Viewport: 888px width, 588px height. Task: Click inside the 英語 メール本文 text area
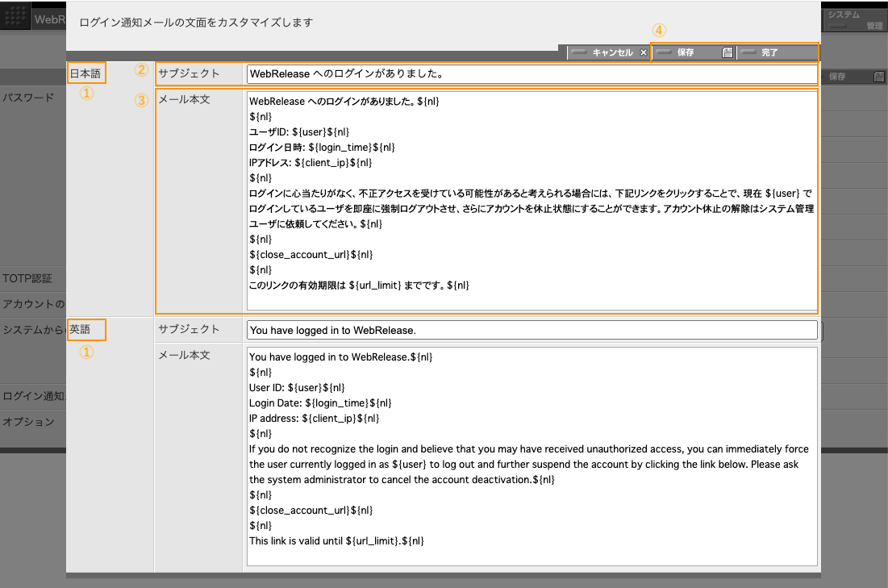click(531, 456)
